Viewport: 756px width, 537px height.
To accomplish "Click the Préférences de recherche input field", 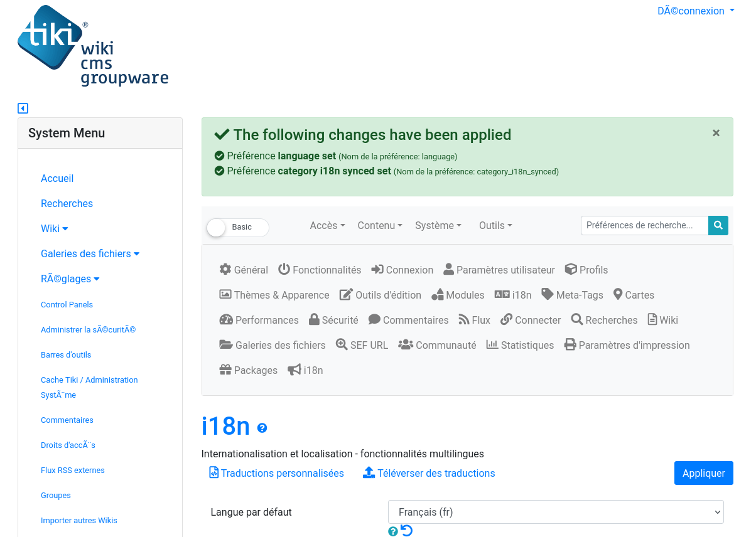I will click(x=644, y=225).
